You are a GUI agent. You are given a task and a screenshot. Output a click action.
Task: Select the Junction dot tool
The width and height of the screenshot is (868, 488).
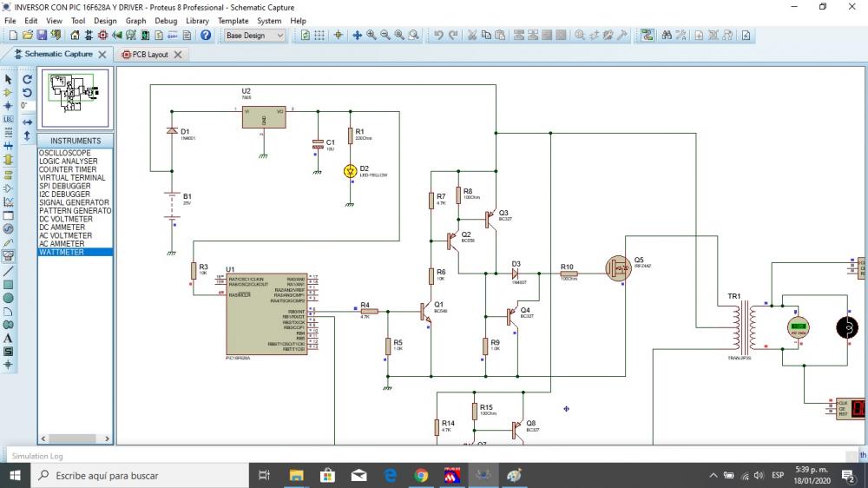click(x=9, y=106)
